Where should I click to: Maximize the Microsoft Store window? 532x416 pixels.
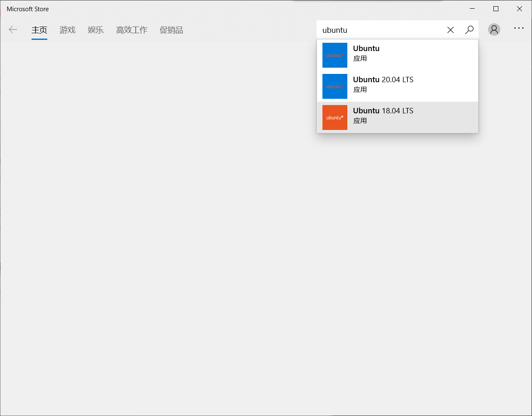pyautogui.click(x=496, y=9)
